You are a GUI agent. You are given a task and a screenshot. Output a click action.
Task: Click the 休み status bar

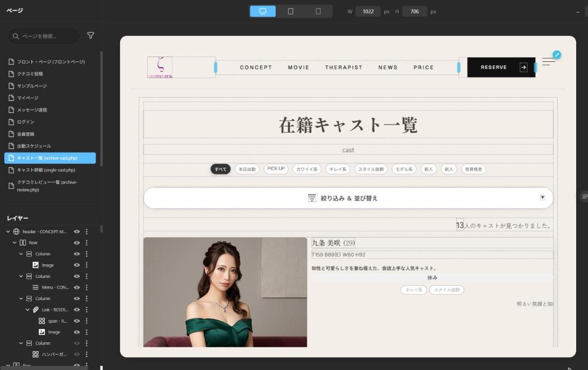[x=432, y=277]
